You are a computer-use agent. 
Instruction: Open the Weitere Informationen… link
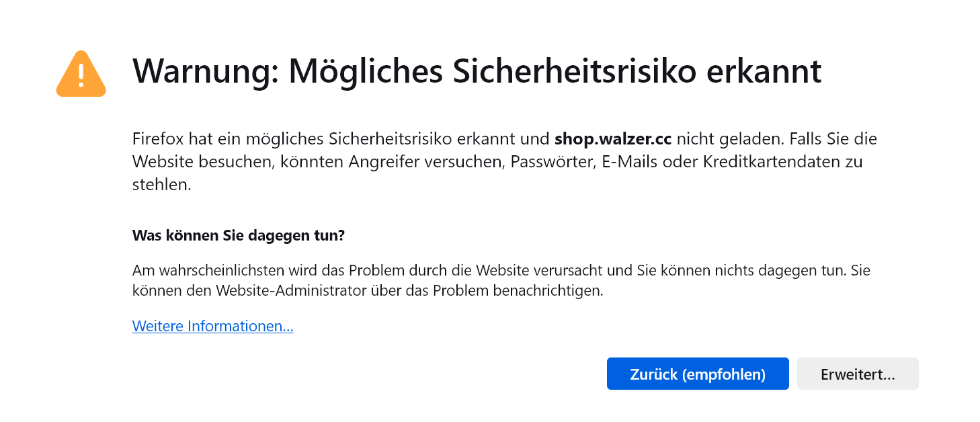pos(213,327)
